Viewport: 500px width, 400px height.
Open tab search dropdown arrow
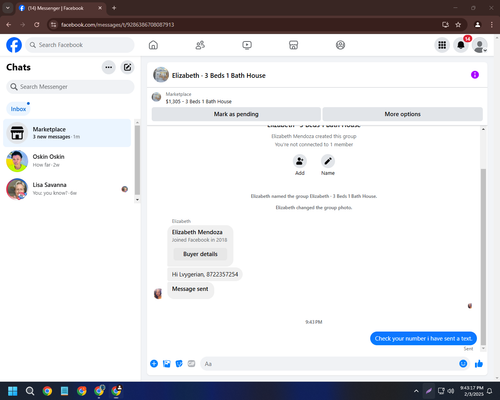tap(8, 8)
